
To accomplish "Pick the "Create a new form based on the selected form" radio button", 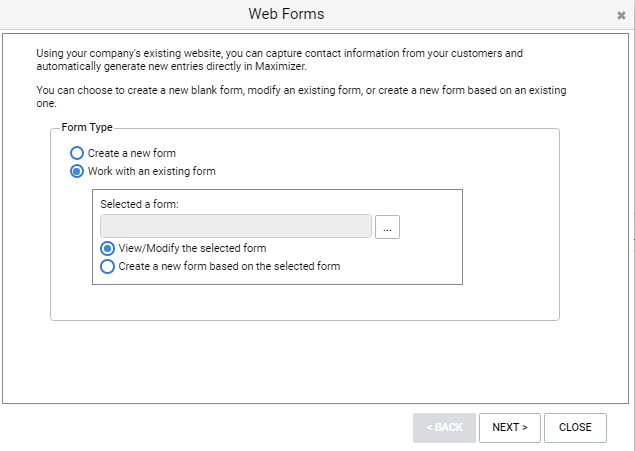I will click(108, 266).
